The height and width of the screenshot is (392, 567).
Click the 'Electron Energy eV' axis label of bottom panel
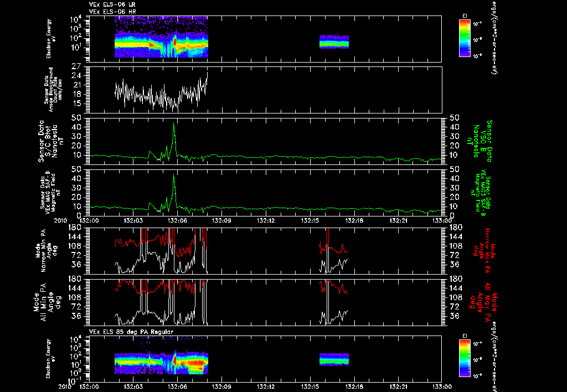click(51, 359)
